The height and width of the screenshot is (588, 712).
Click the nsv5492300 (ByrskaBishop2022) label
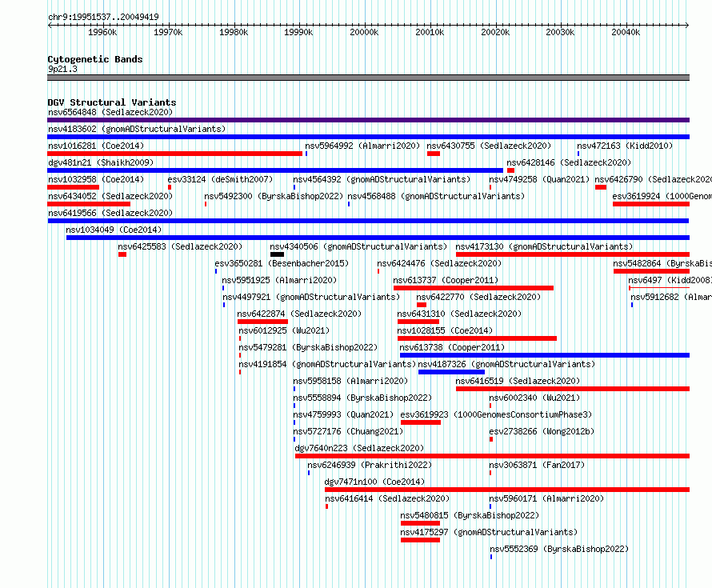[274, 196]
